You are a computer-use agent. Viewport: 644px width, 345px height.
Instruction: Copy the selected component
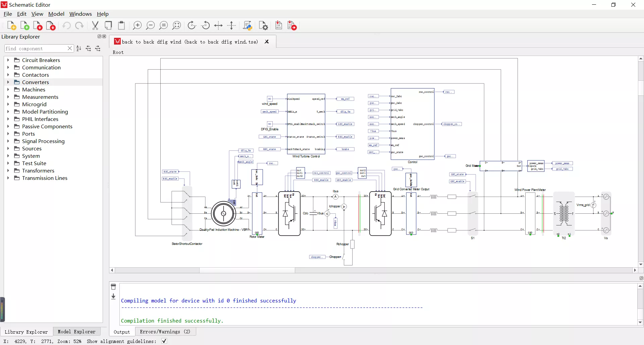point(108,26)
